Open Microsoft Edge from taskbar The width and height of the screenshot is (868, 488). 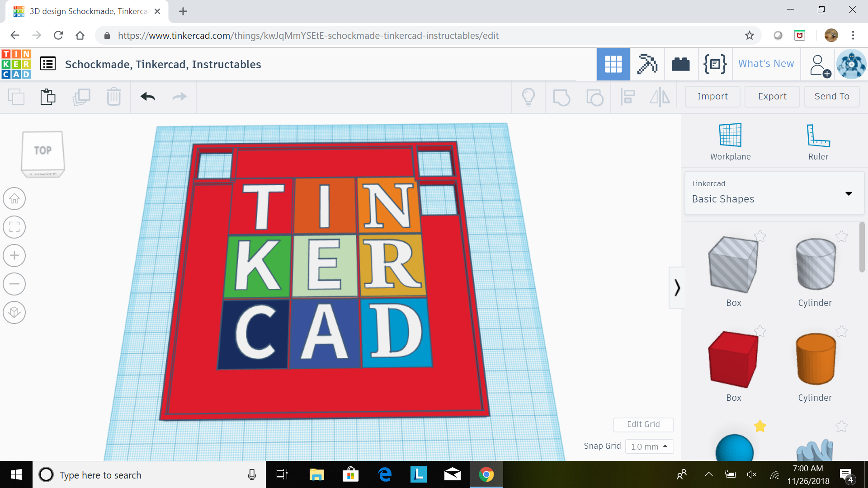pyautogui.click(x=385, y=474)
